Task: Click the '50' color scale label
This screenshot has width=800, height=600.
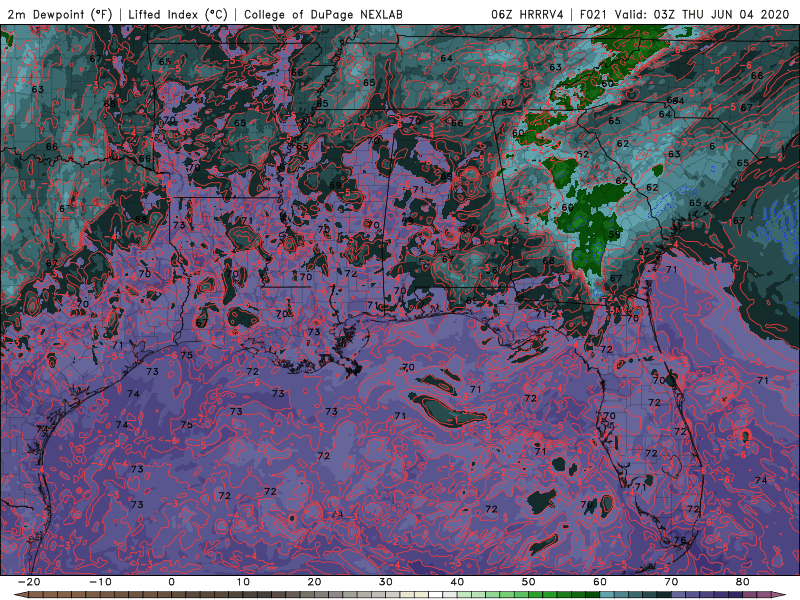Action: [x=529, y=582]
